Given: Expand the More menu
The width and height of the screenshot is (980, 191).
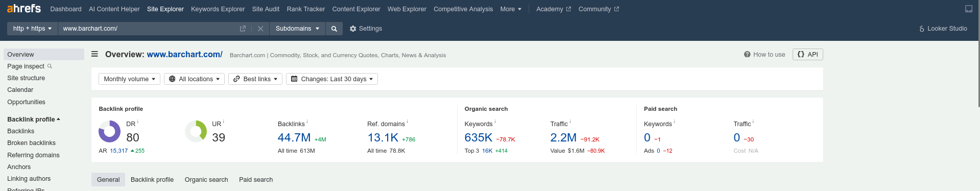Looking at the screenshot, I should [511, 9].
